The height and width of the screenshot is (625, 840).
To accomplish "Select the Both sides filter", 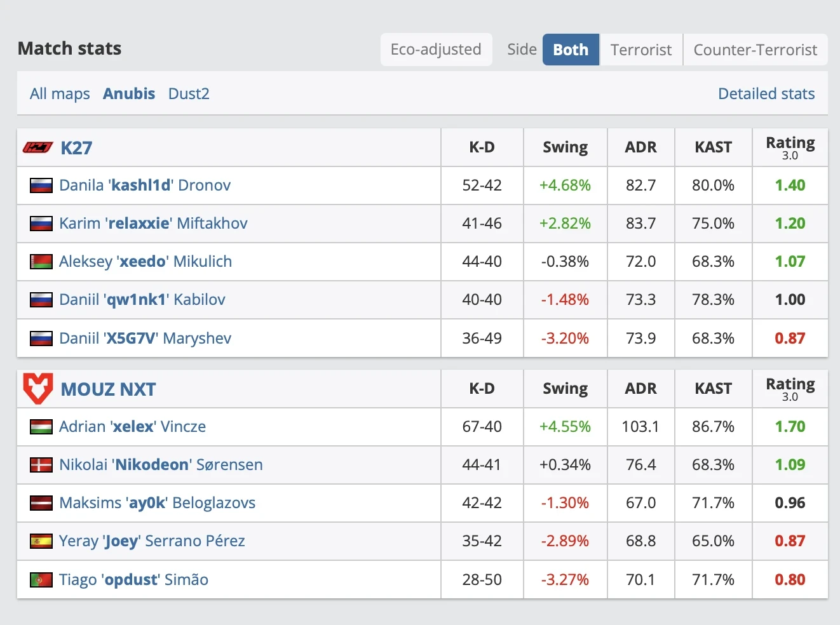I will coord(571,50).
